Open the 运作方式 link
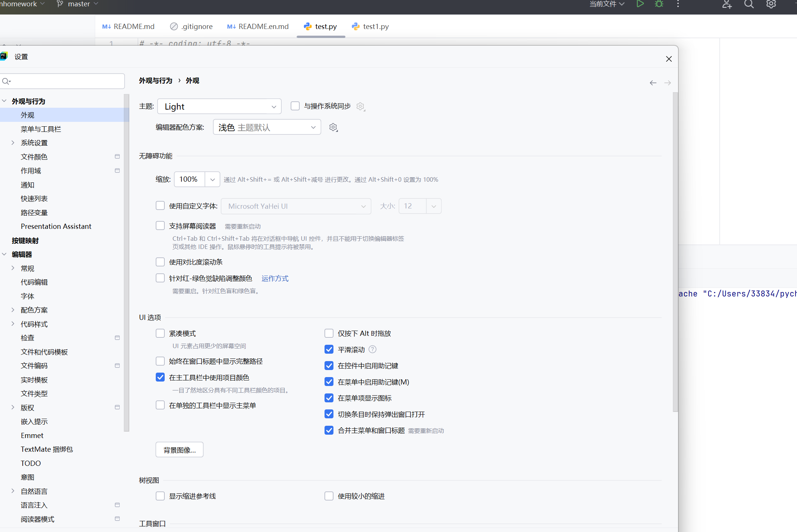The height and width of the screenshot is (532, 797). click(x=275, y=279)
